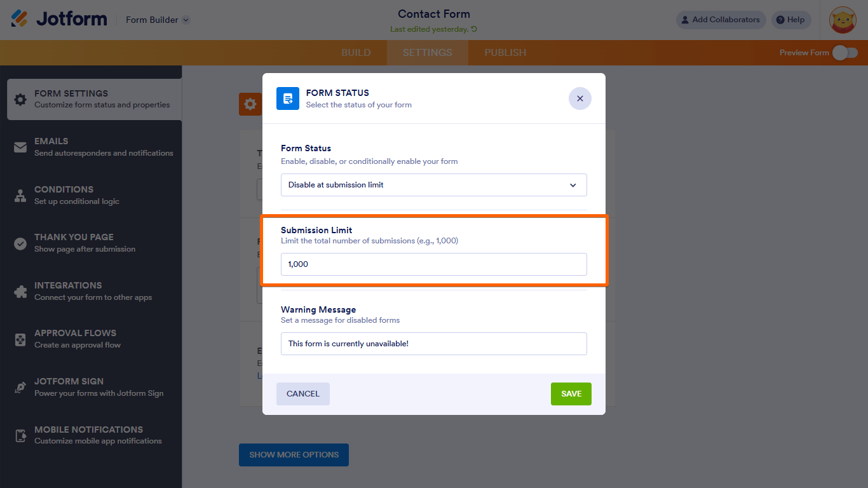Image resolution: width=868 pixels, height=488 pixels.
Task: Click the Integrations puzzle piece icon
Action: pos(20,292)
